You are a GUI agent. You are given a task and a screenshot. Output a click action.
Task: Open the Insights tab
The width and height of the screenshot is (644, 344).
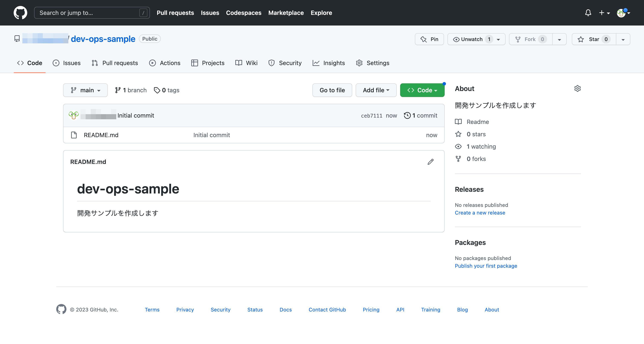(x=329, y=63)
